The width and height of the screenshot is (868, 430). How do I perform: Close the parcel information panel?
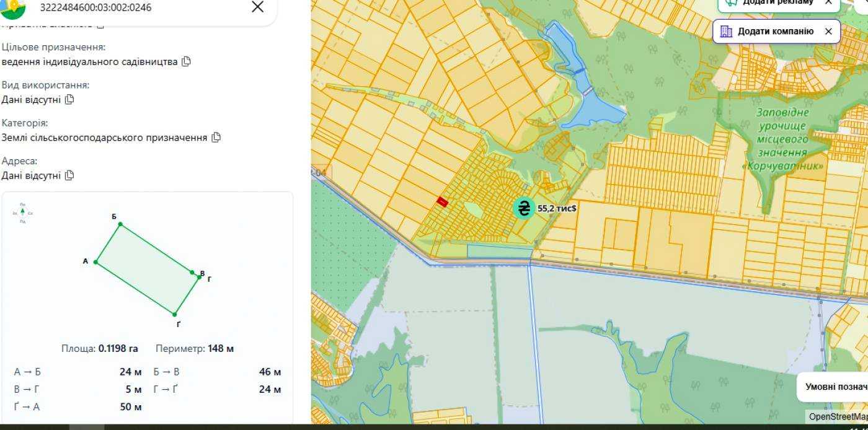(257, 7)
